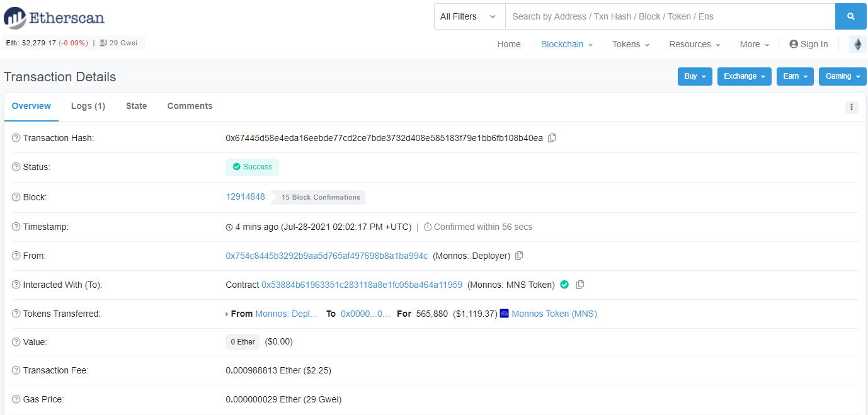This screenshot has width=868, height=415.
Task: Click the Eth price $2,279.17 text
Action: point(47,43)
